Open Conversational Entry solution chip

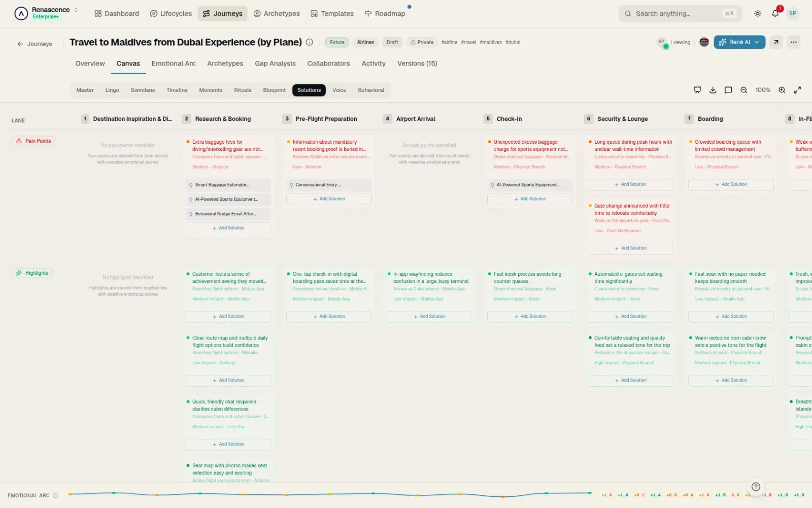coord(329,185)
